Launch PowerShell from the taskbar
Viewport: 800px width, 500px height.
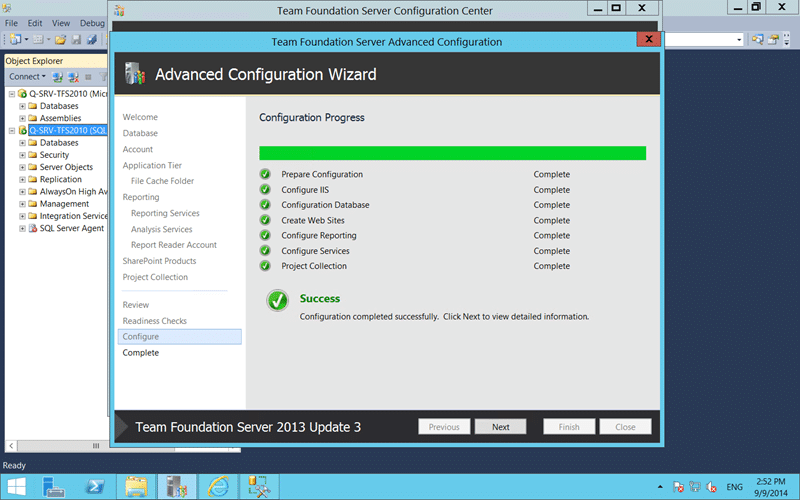(x=95, y=487)
